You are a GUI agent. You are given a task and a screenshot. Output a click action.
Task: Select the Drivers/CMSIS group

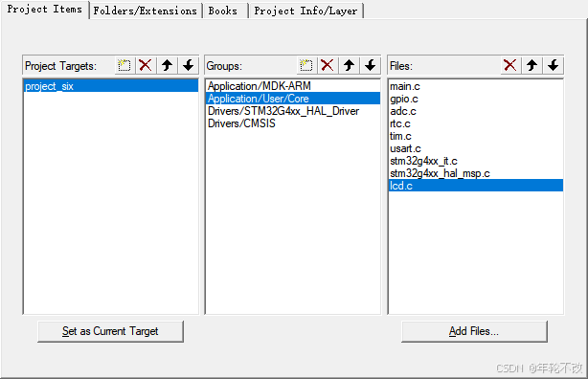pos(292,123)
